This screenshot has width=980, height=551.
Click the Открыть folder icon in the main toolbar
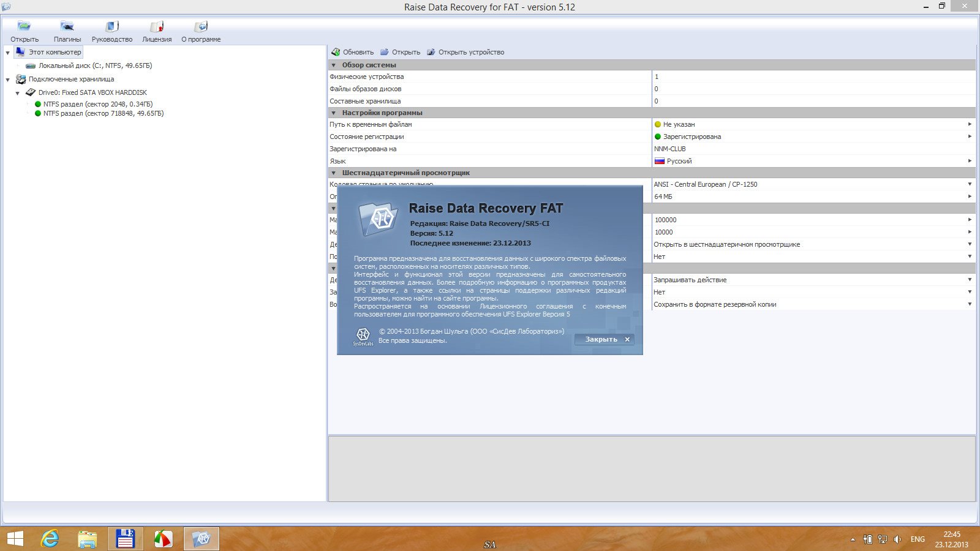click(x=24, y=26)
